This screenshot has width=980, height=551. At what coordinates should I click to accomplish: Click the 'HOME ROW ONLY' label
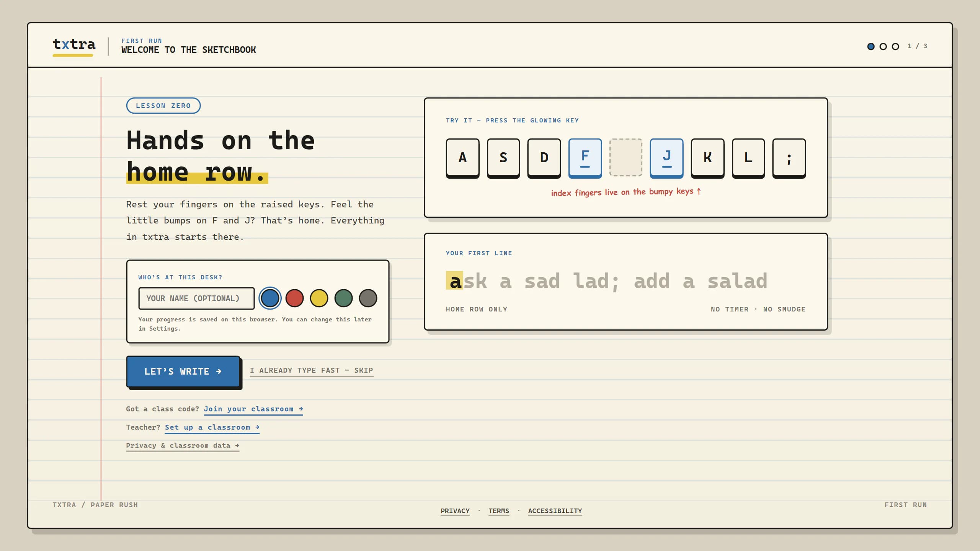476,309
